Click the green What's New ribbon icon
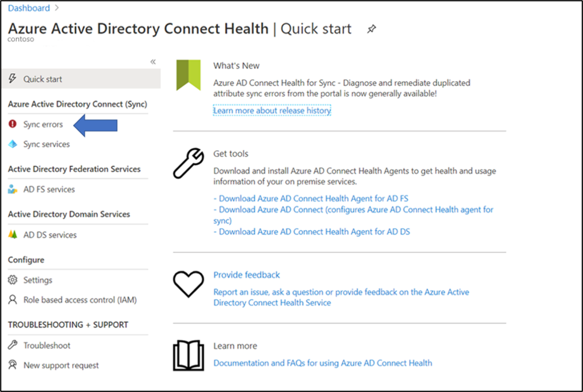 pyautogui.click(x=189, y=75)
